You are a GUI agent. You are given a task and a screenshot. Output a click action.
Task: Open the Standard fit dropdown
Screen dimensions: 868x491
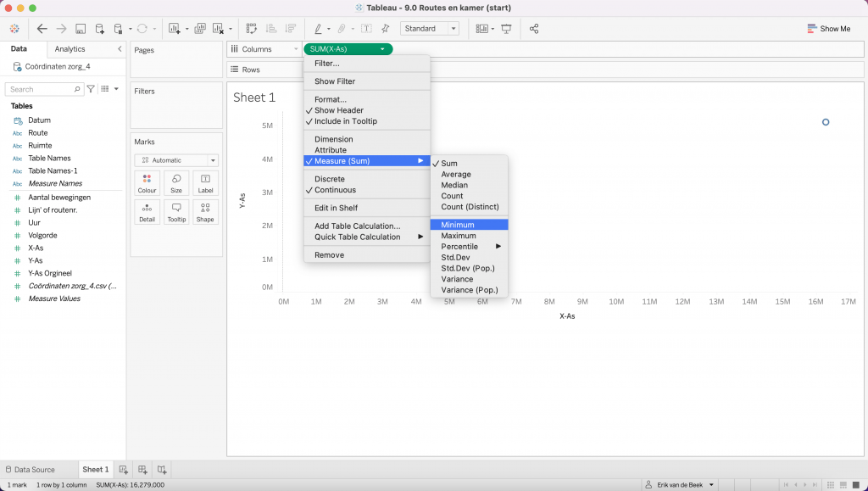click(429, 29)
